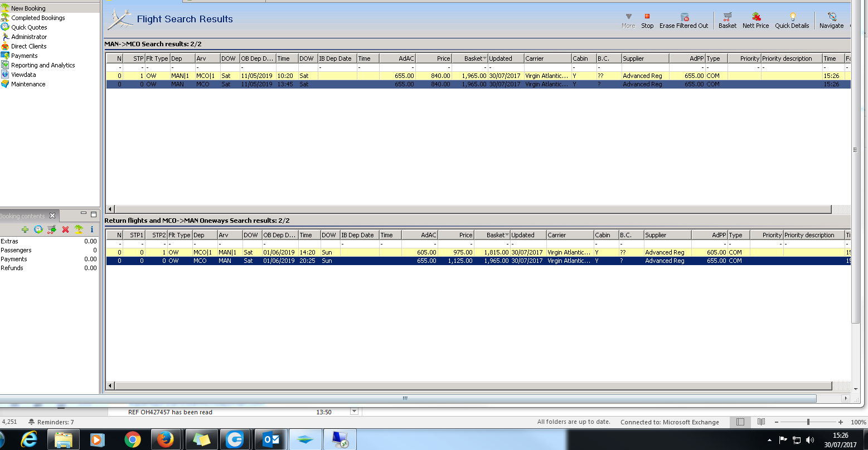Viewport: 868px width, 450px height.
Task: Click the Stop toolbar button
Action: pos(647,21)
